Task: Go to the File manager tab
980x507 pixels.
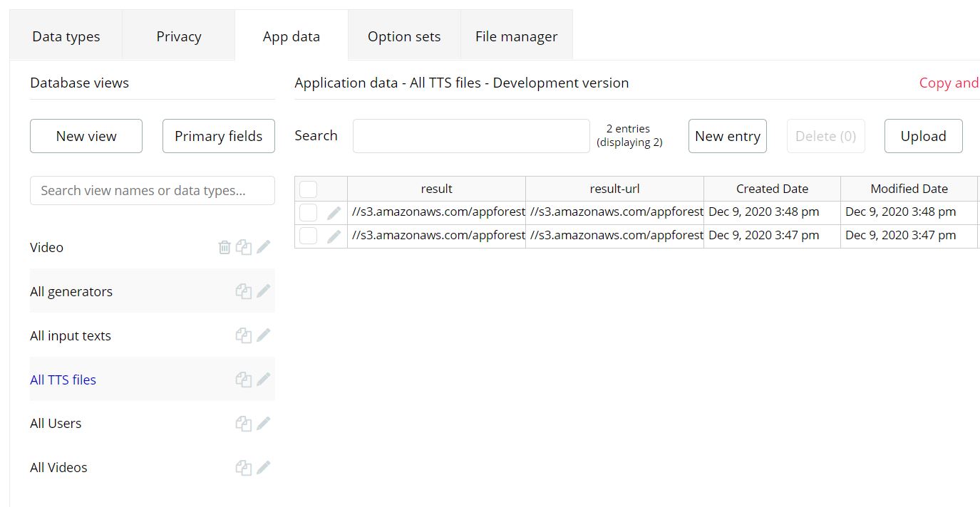Action: point(516,36)
